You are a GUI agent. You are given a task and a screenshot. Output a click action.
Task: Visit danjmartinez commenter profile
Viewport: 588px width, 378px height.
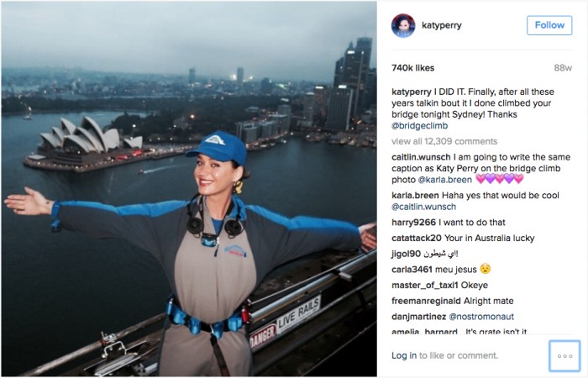tap(418, 317)
